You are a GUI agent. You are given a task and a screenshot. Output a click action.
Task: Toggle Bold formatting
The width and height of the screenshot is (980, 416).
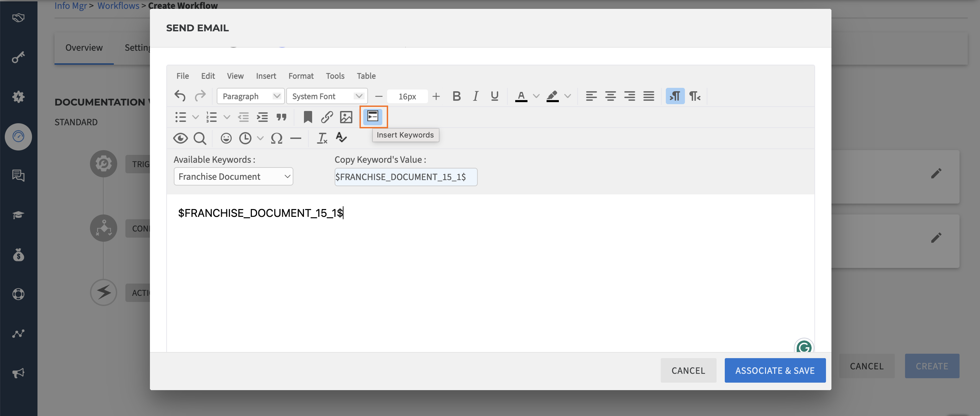pyautogui.click(x=457, y=96)
